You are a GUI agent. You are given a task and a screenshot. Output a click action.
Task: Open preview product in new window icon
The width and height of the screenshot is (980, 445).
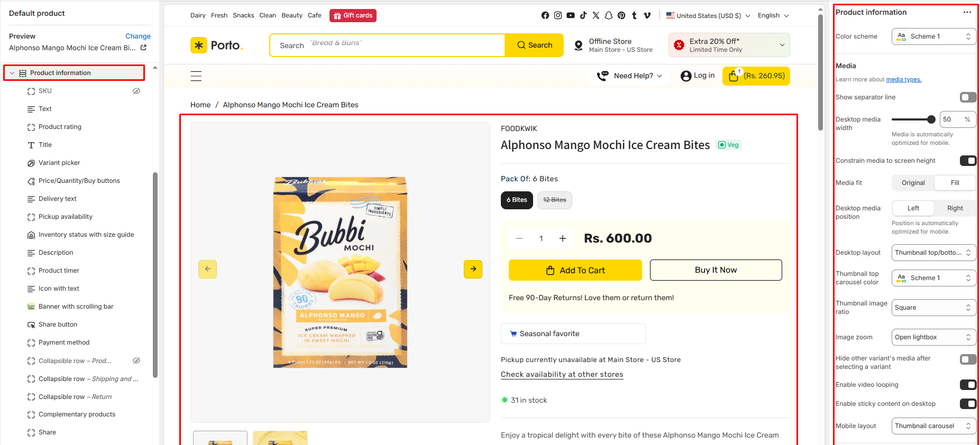[x=143, y=48]
